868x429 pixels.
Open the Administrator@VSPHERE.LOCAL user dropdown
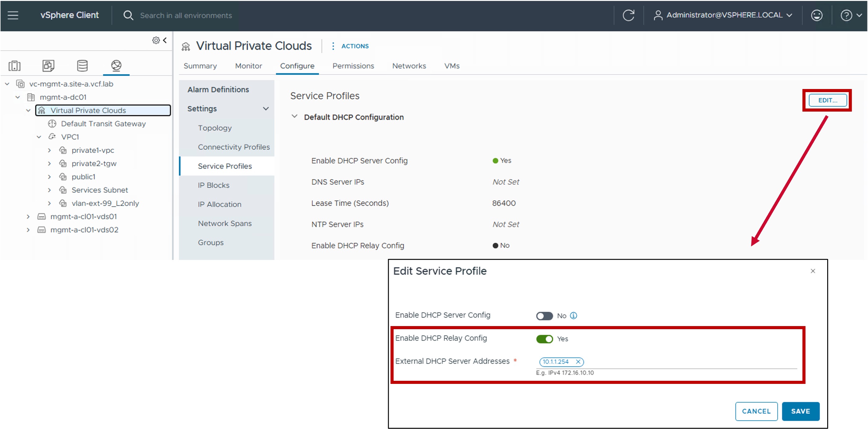click(x=722, y=15)
